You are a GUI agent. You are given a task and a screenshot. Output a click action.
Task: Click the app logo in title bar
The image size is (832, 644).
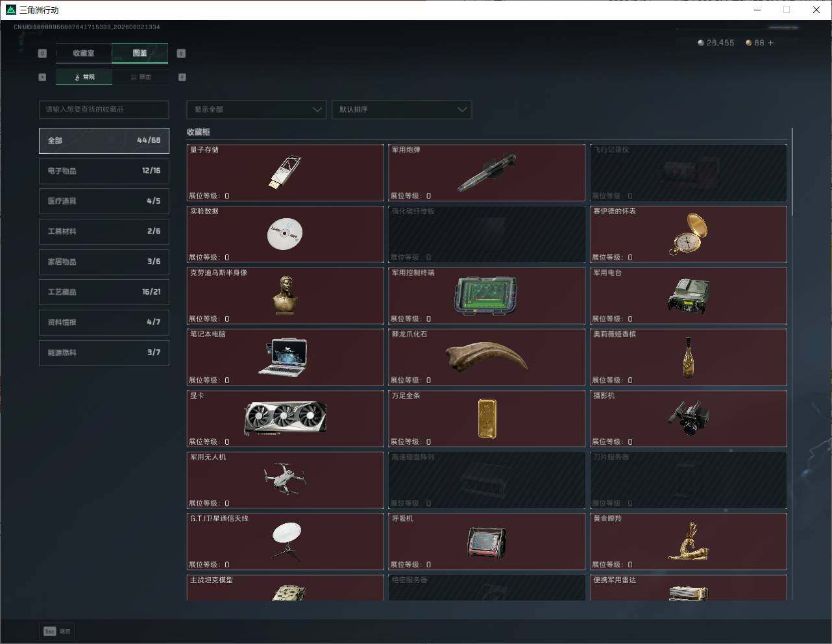click(x=10, y=10)
